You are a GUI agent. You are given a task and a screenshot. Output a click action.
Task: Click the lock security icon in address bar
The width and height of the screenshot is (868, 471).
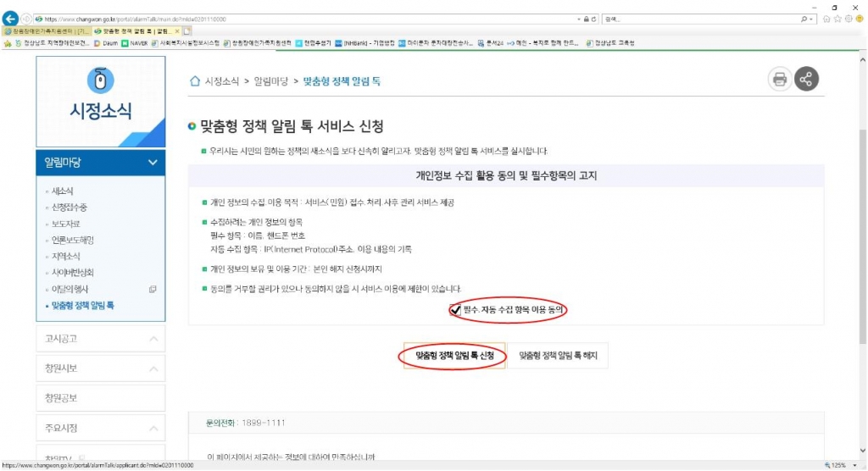587,19
